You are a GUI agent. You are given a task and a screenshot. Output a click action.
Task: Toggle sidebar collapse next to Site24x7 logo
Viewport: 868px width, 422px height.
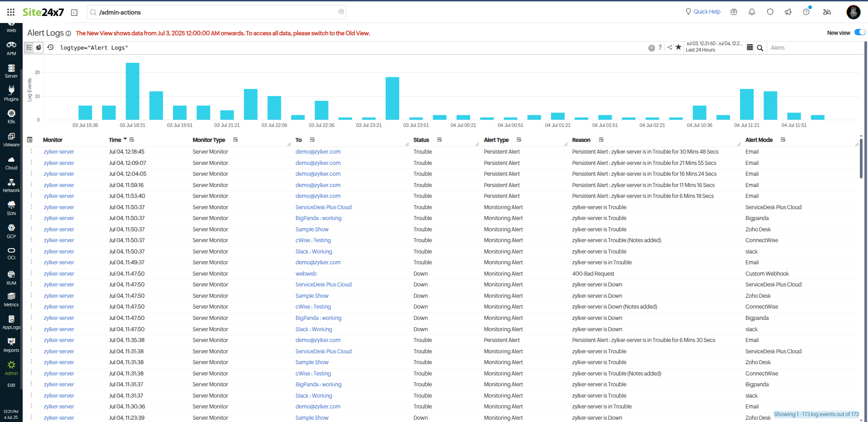(74, 13)
